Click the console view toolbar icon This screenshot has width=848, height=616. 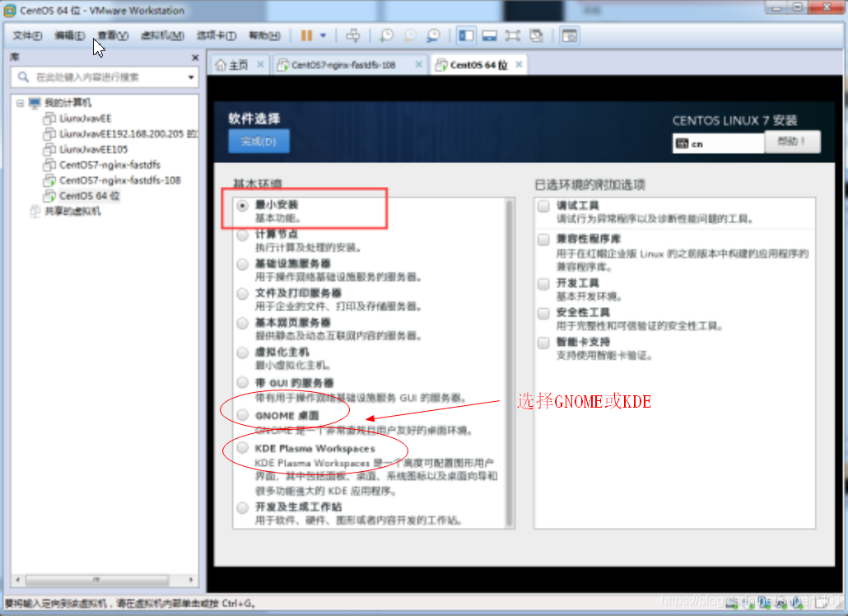[568, 35]
